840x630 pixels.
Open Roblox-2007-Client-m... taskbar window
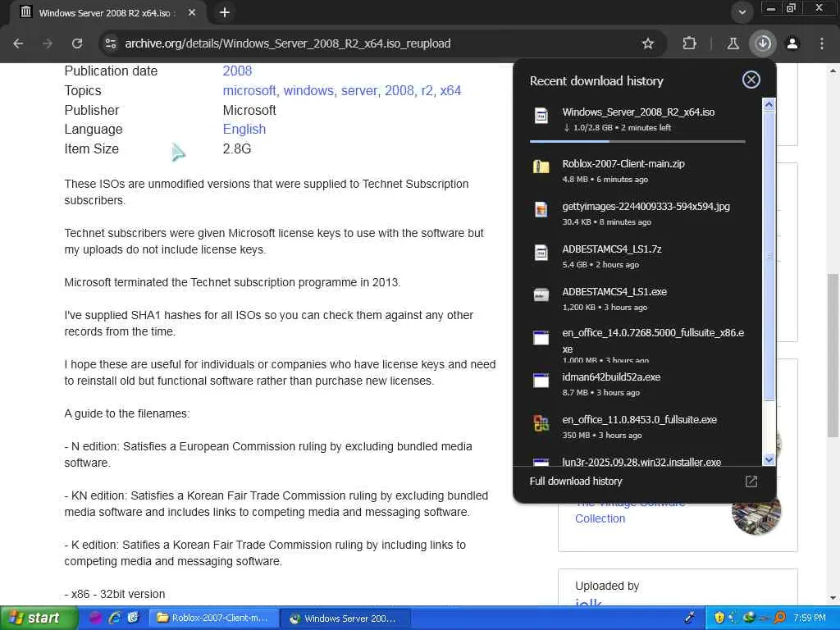214,619
